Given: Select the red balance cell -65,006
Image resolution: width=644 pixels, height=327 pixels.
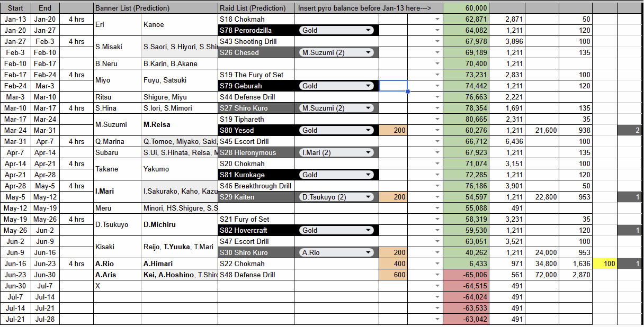Looking at the screenshot, I should (466, 275).
